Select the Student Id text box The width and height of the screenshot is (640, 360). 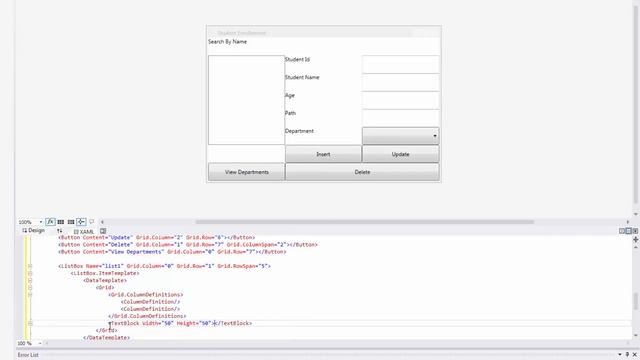click(400, 64)
